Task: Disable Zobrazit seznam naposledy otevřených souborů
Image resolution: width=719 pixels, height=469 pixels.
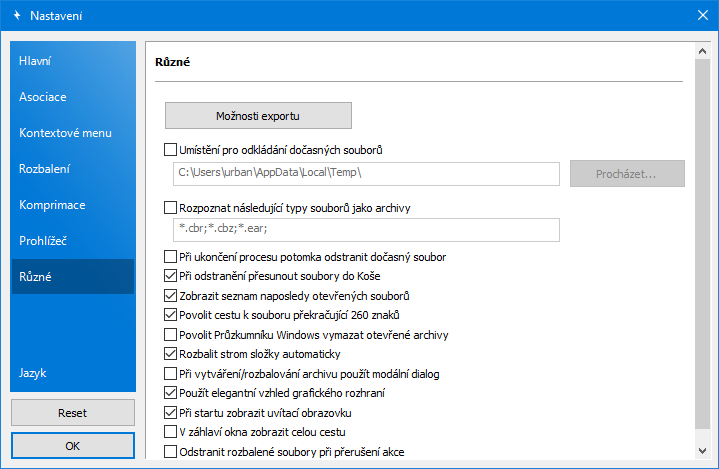Action: [169, 296]
